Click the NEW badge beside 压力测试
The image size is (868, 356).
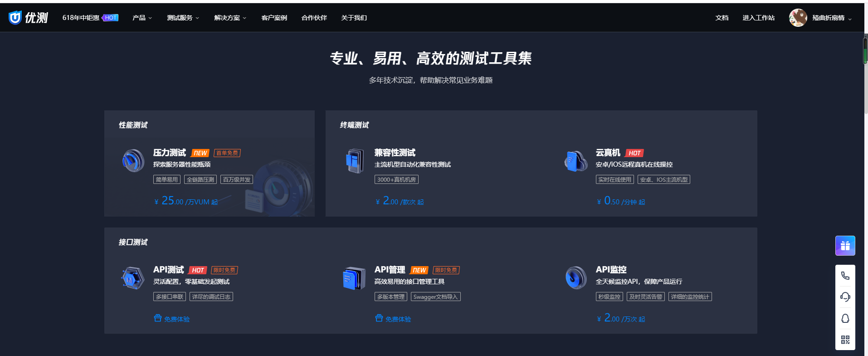[200, 153]
